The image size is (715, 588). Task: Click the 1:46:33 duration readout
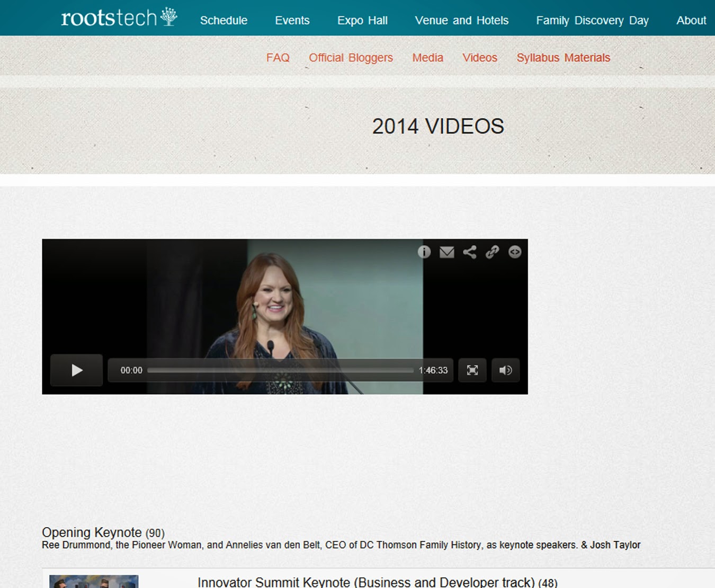pyautogui.click(x=433, y=370)
